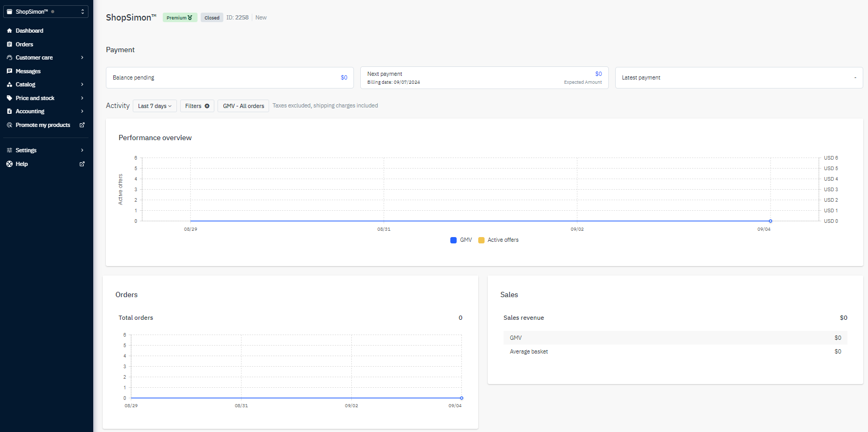Click the Dashboard home icon
868x432 pixels.
click(x=9, y=31)
